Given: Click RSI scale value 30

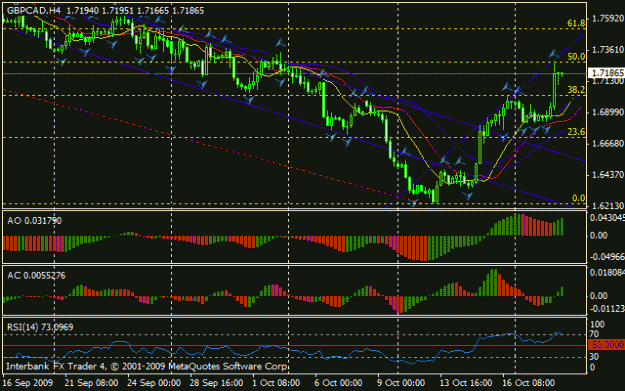Looking at the screenshot, I should pos(594,356).
